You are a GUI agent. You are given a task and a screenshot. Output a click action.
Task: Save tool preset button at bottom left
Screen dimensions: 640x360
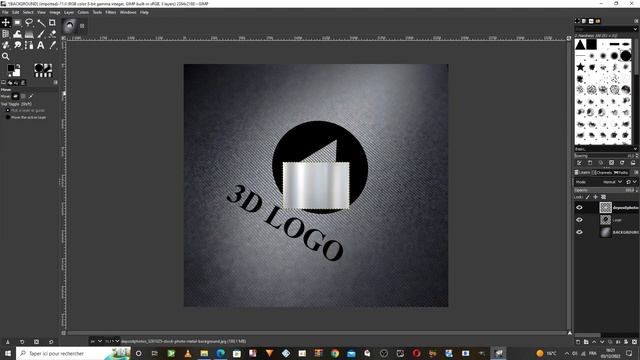point(7,342)
